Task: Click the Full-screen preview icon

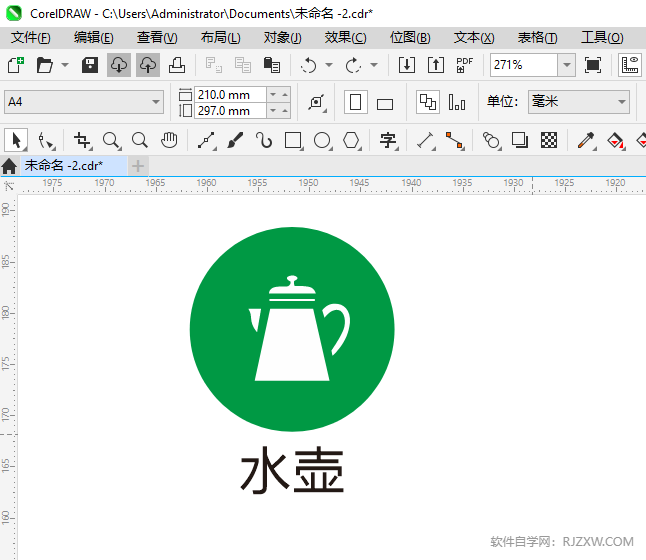Action: [x=592, y=65]
